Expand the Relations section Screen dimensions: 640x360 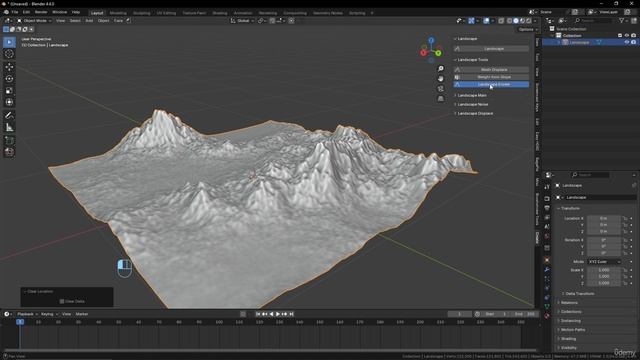569,302
